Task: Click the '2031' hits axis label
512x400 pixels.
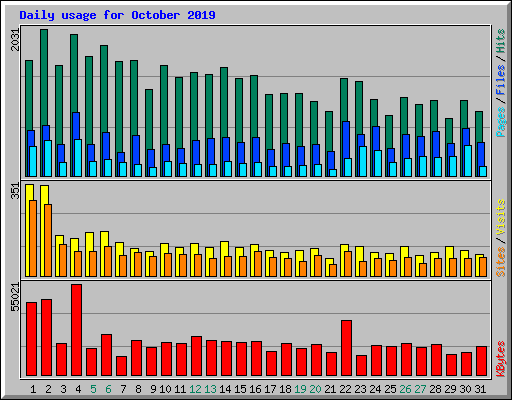Action: pyautogui.click(x=15, y=39)
